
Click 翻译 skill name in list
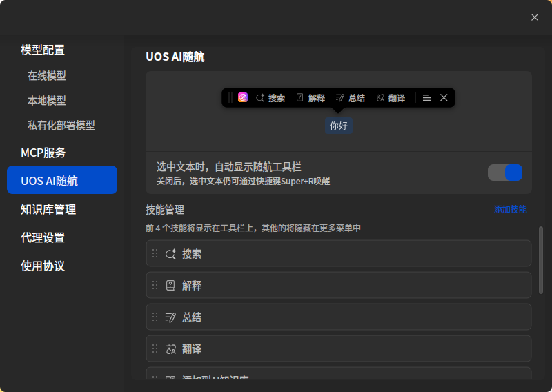pyautogui.click(x=192, y=349)
